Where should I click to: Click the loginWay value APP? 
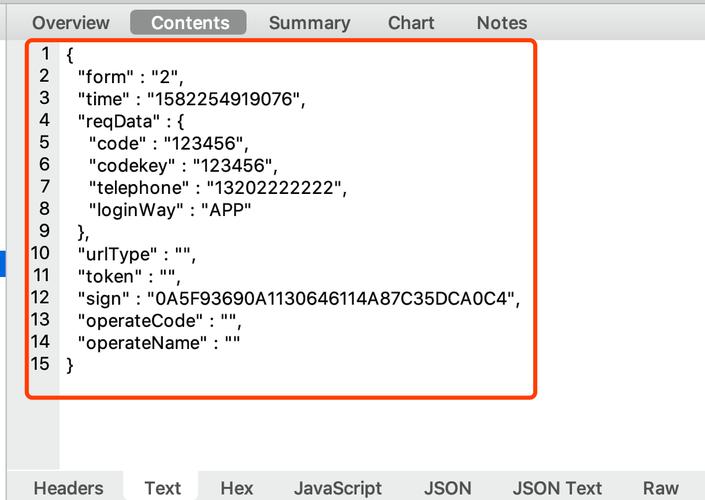[226, 209]
